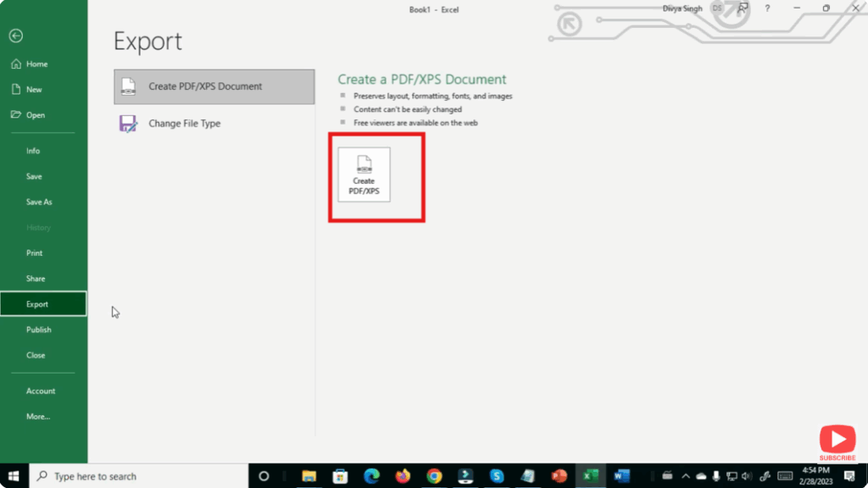
Task: Launch Microsoft Edge from the taskbar
Action: [371, 476]
